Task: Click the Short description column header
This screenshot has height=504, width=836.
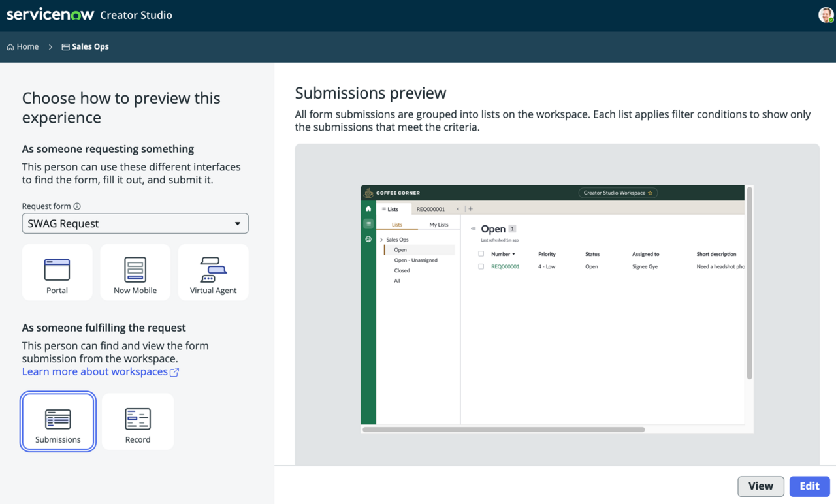Action: 716,254
